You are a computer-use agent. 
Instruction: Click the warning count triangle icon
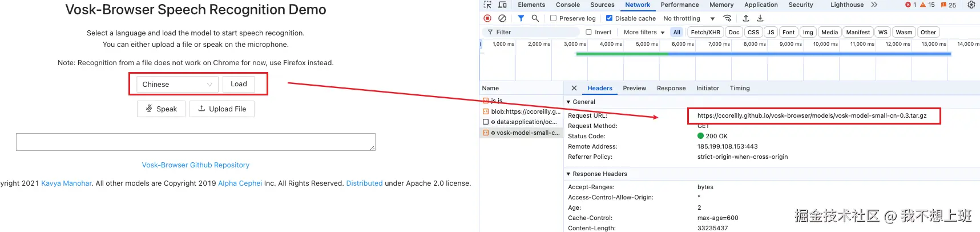pos(923,5)
